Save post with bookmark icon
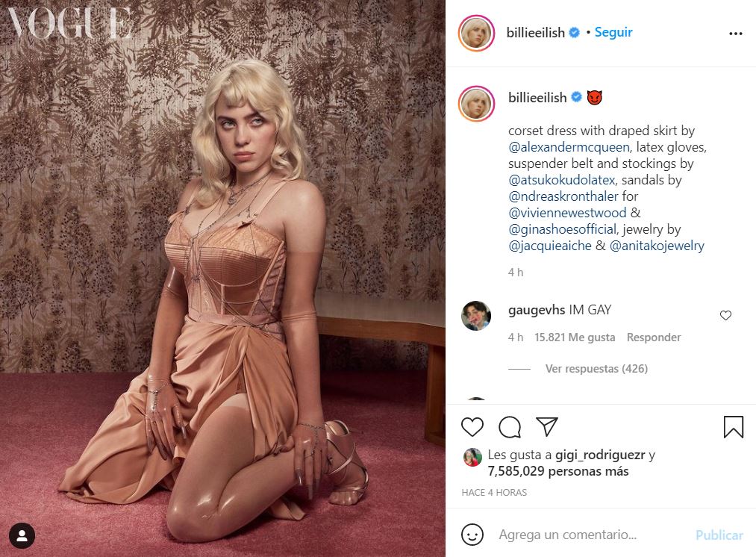756x557 pixels. (734, 427)
